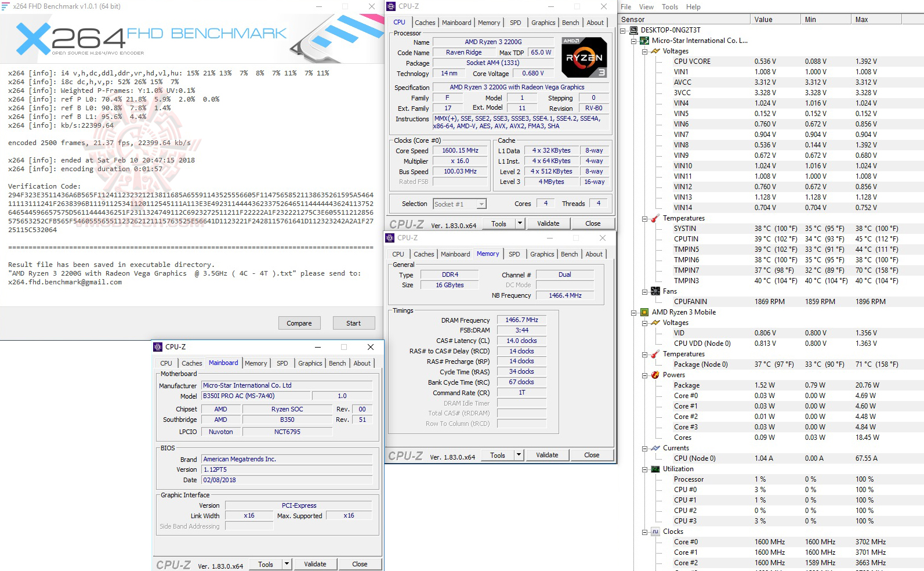Switch to SPD tab in the Memory-tab CPU-Z window
This screenshot has width=924, height=571.
pyautogui.click(x=514, y=254)
